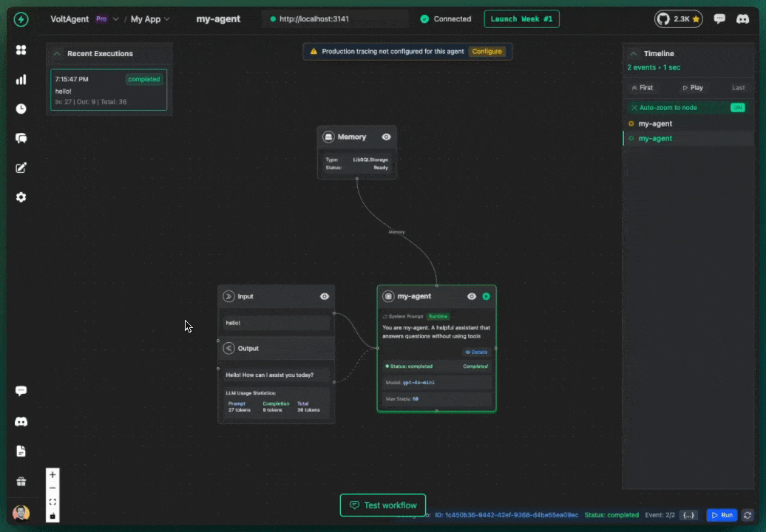
Task: Open settings via the gear sidebar icon
Action: (x=21, y=197)
